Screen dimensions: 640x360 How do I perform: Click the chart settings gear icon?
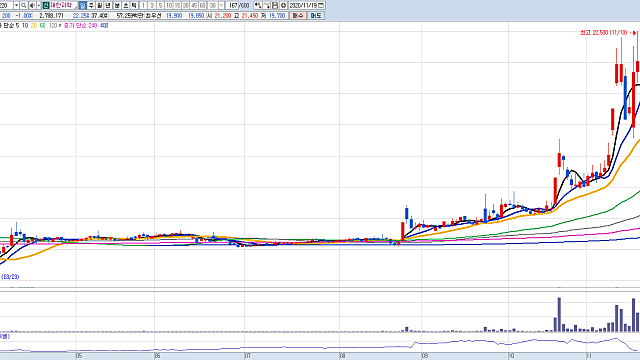283,5
